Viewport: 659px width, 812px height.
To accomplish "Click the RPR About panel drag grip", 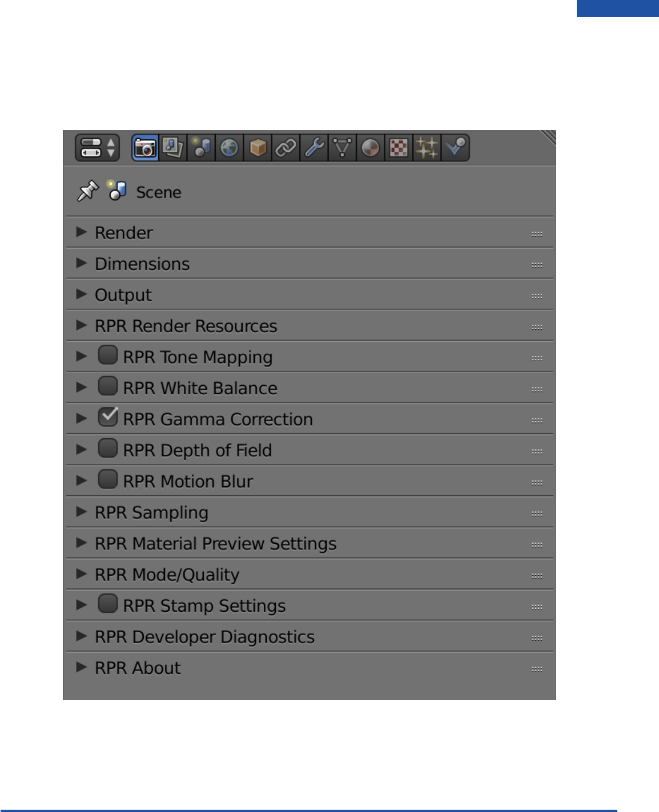I will click(x=537, y=669).
